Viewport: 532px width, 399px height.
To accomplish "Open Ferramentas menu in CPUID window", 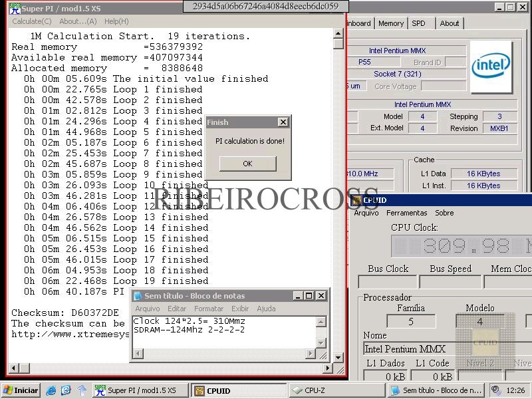I will click(406, 213).
